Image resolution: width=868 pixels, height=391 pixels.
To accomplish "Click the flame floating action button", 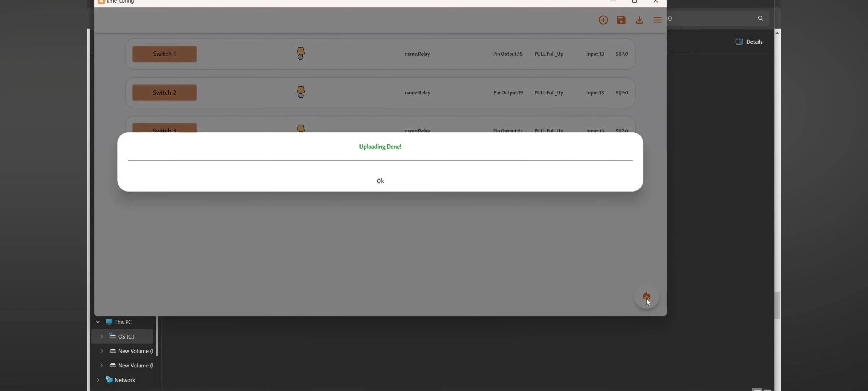I will pyautogui.click(x=647, y=296).
